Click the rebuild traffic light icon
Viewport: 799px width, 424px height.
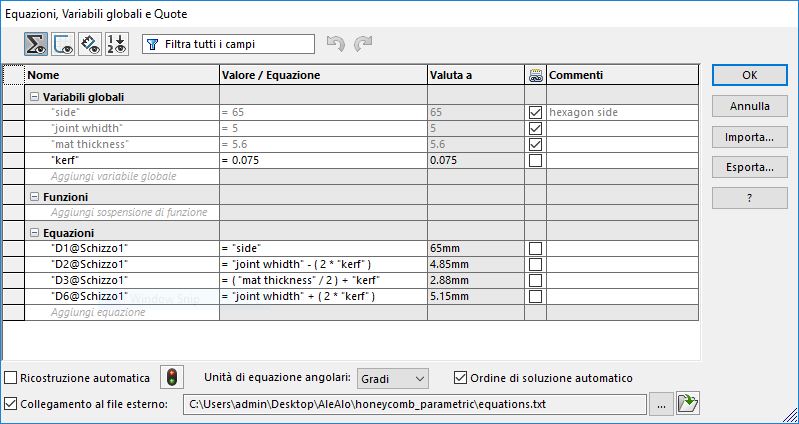[172, 378]
